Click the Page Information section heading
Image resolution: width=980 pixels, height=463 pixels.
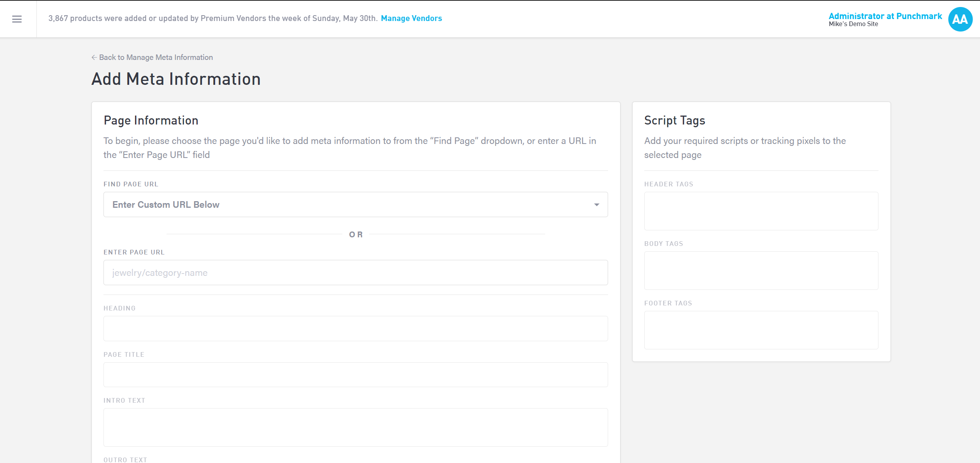point(151,121)
